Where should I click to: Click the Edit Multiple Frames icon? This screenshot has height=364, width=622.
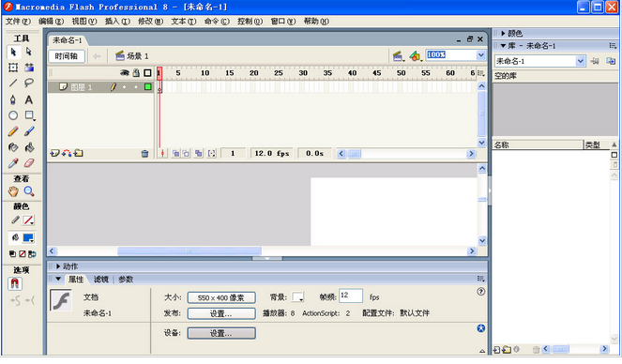pos(198,154)
